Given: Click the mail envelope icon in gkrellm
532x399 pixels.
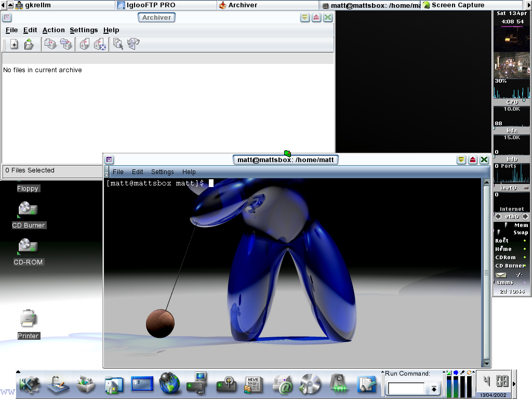Looking at the screenshot, I should [x=501, y=275].
